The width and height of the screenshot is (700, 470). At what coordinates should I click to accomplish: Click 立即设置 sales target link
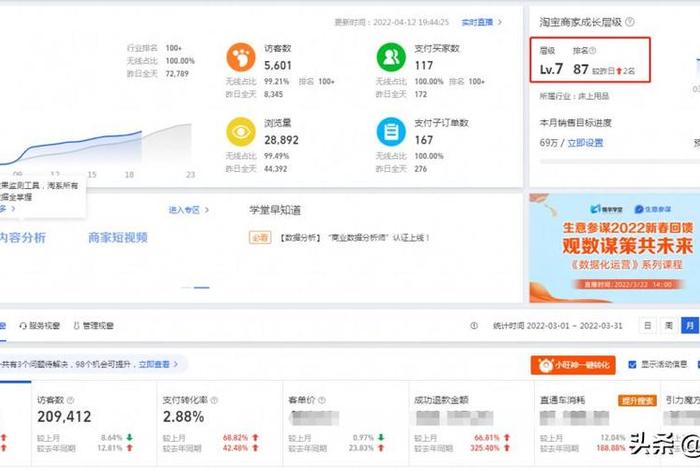tap(585, 143)
